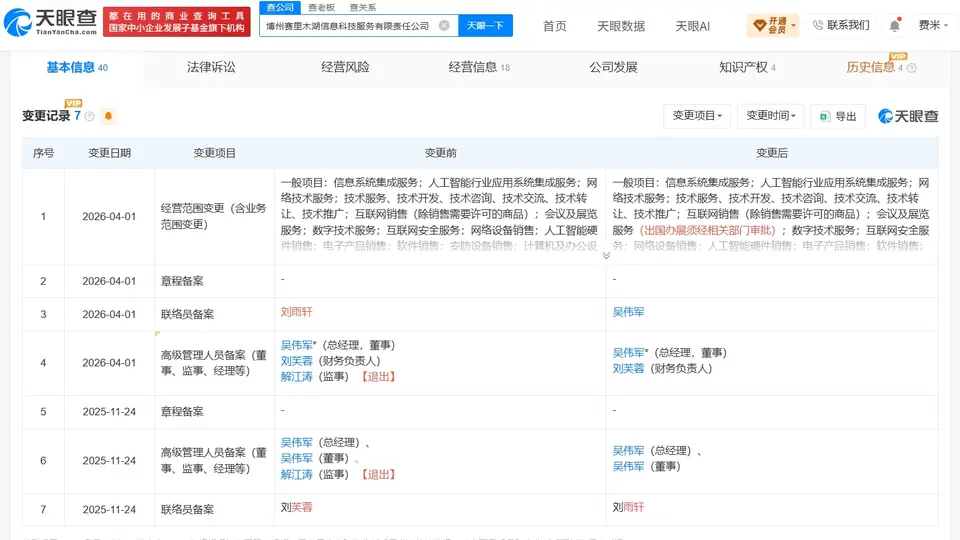Open 刘芙蓉 财务负责人 link in row 4 变更后
The height and width of the screenshot is (540, 960).
pos(628,369)
